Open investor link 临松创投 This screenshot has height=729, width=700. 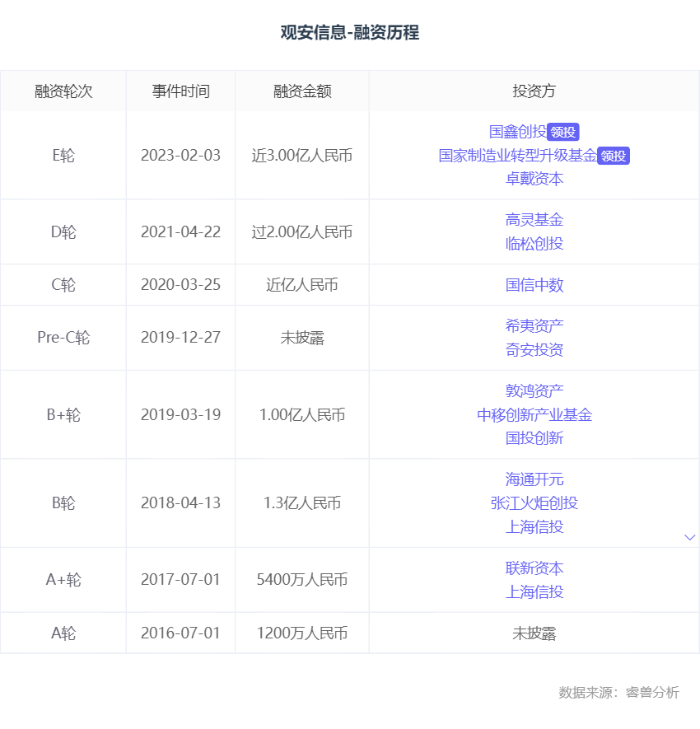pyautogui.click(x=534, y=243)
